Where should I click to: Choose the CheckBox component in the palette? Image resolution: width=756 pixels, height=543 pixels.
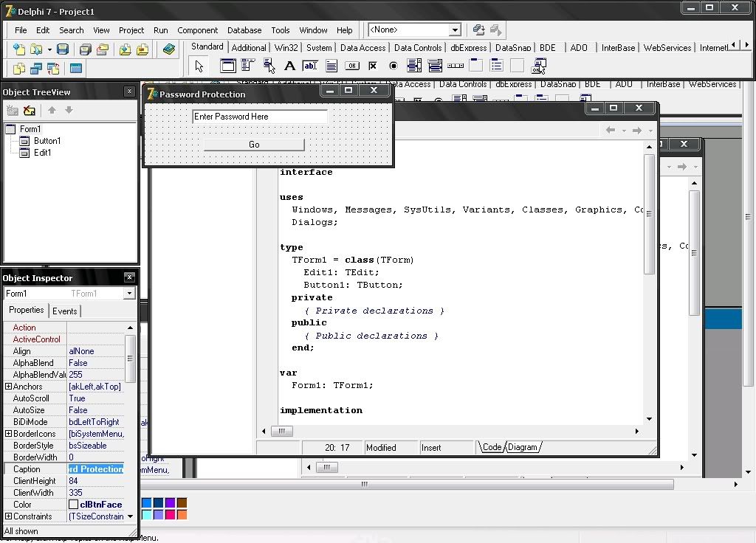[x=373, y=66]
